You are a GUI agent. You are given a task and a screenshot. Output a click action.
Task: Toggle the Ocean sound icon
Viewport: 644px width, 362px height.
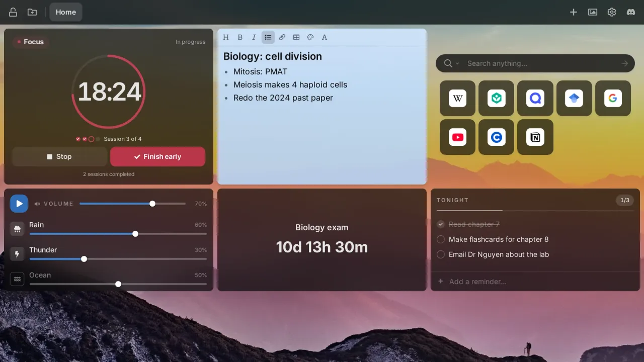tap(18, 279)
